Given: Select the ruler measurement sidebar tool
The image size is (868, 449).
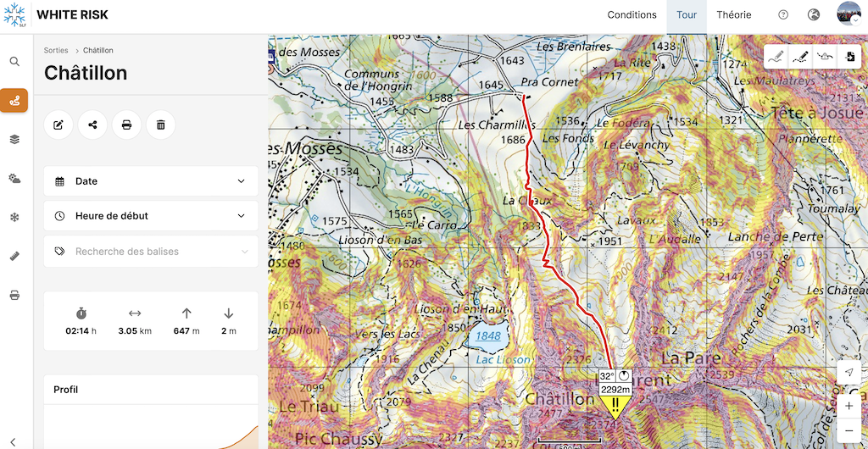Looking at the screenshot, I should click(14, 256).
